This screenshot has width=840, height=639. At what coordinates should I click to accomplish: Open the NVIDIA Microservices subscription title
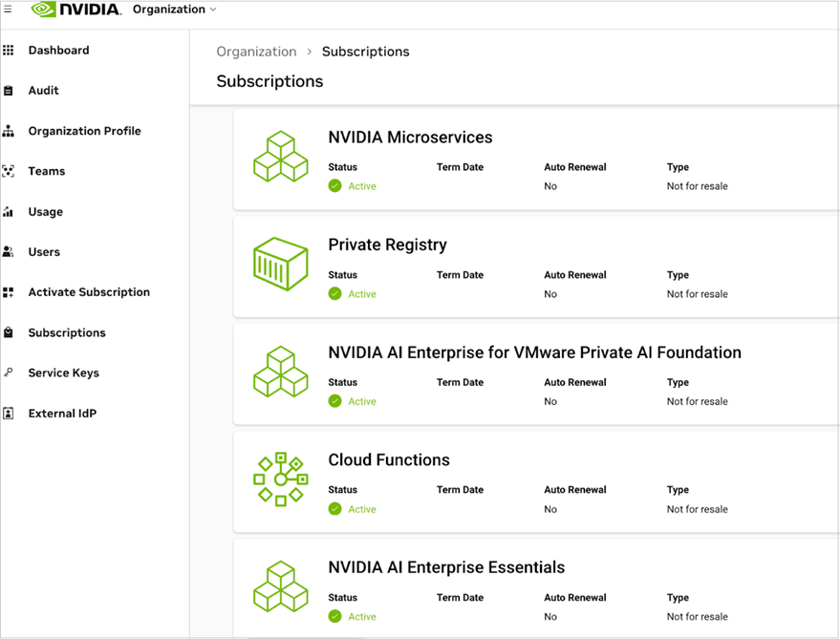coord(410,138)
